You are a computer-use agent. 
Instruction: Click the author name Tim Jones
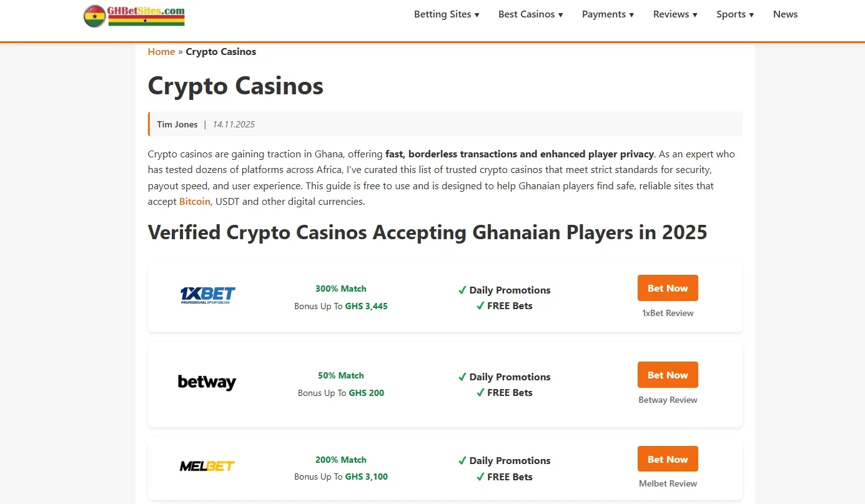(177, 124)
